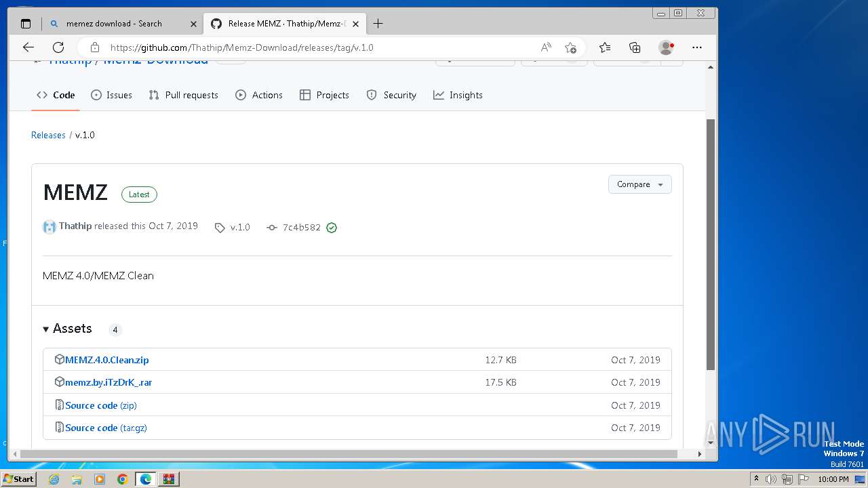Click the green verified check icon

pyautogui.click(x=332, y=228)
